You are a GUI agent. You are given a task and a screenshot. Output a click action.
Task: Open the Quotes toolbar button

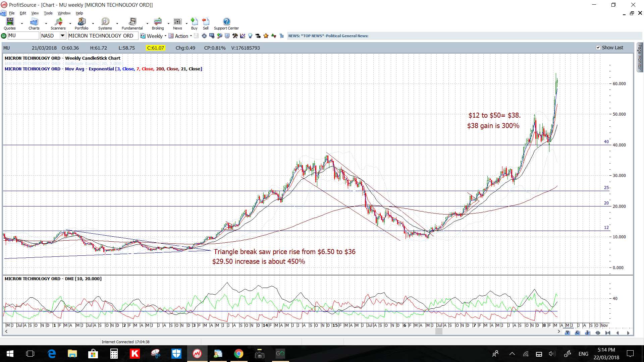[x=10, y=24]
